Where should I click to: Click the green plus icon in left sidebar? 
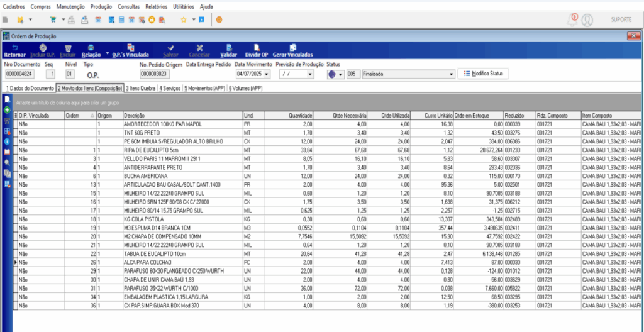pyautogui.click(x=7, y=110)
